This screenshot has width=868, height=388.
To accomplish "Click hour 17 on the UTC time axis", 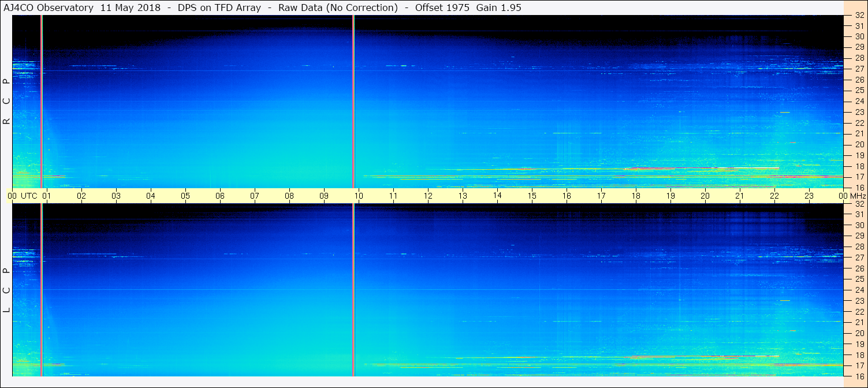I will pyautogui.click(x=601, y=196).
